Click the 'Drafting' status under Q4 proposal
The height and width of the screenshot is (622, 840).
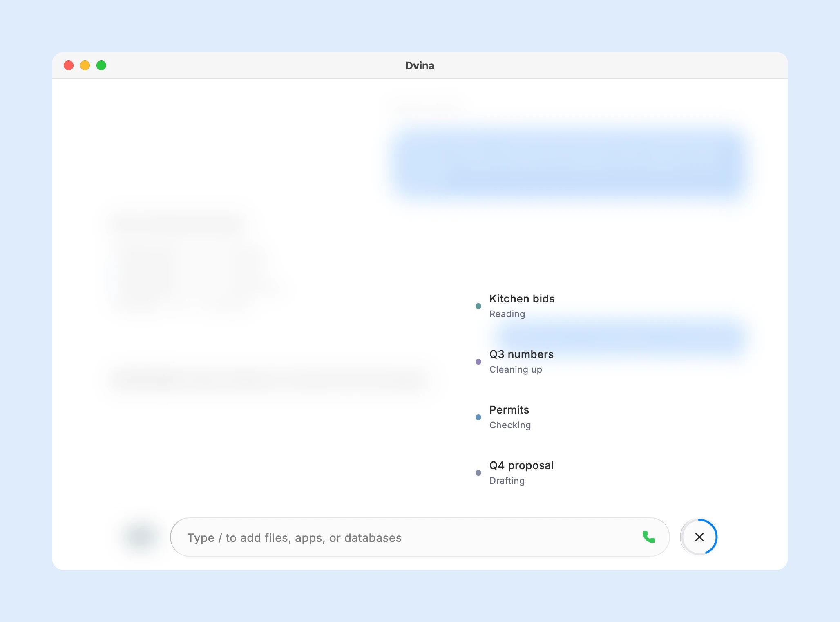coord(507,481)
